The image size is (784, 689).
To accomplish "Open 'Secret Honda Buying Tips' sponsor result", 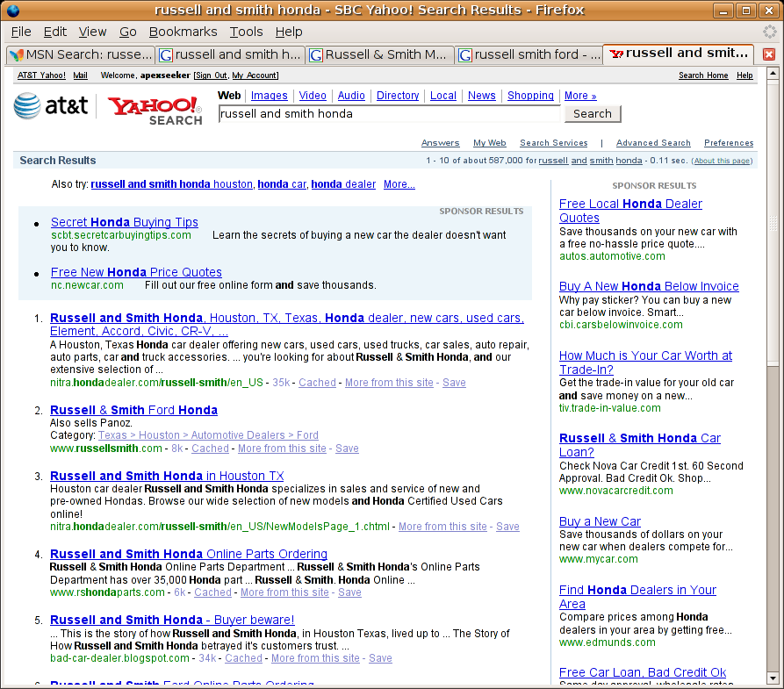I will point(125,222).
